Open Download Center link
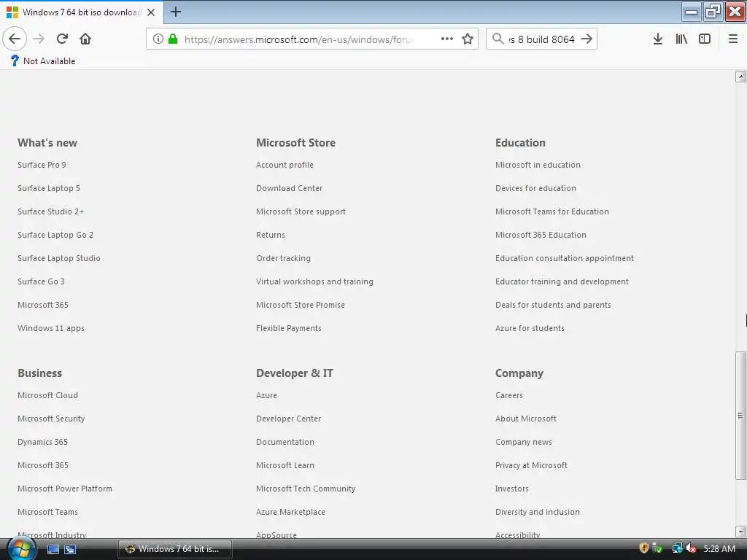747x560 pixels. click(x=289, y=188)
